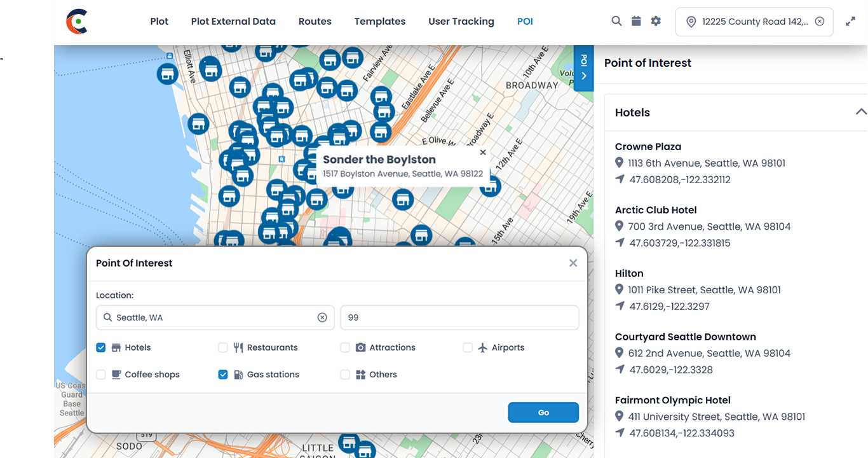Click coordinates 47.608208,-122.332112

click(x=680, y=180)
